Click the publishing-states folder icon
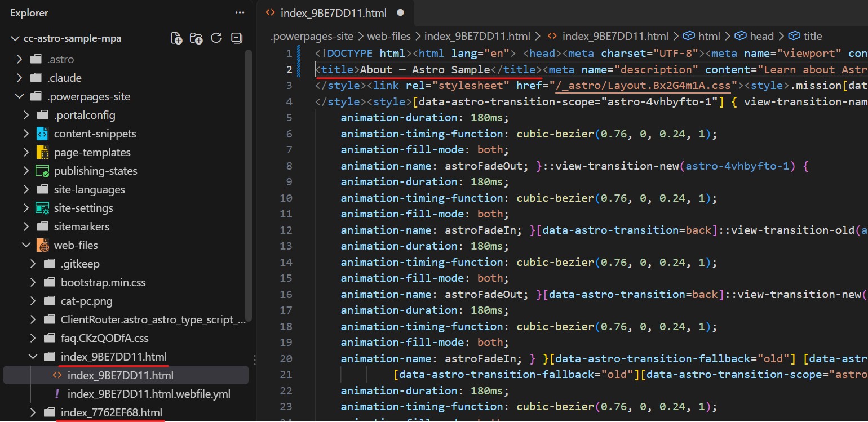The height and width of the screenshot is (422, 868). 42,171
